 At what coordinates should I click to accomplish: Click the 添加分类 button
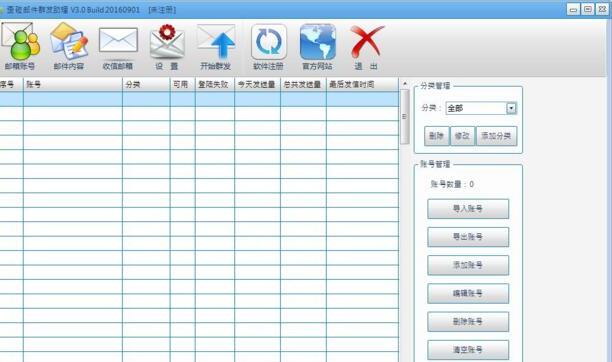coord(496,136)
